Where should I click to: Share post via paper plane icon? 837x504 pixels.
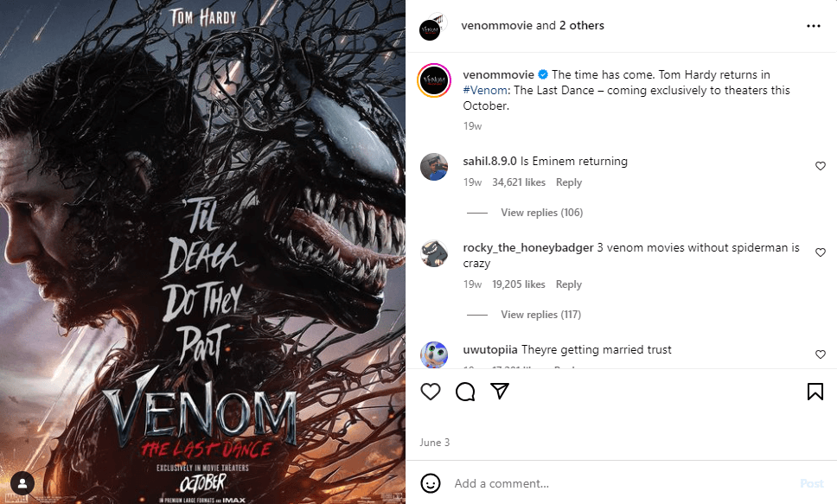(500, 392)
